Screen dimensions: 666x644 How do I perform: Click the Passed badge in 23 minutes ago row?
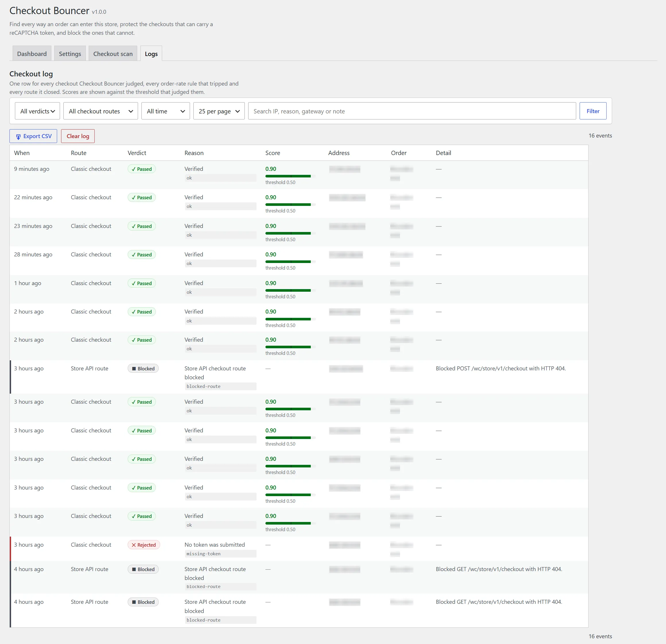pos(142,226)
